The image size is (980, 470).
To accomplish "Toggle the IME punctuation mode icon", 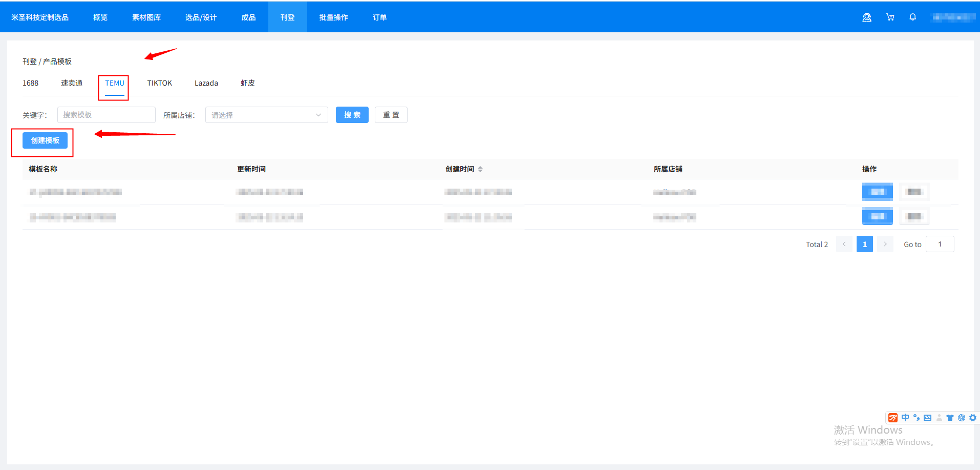I will pyautogui.click(x=916, y=418).
